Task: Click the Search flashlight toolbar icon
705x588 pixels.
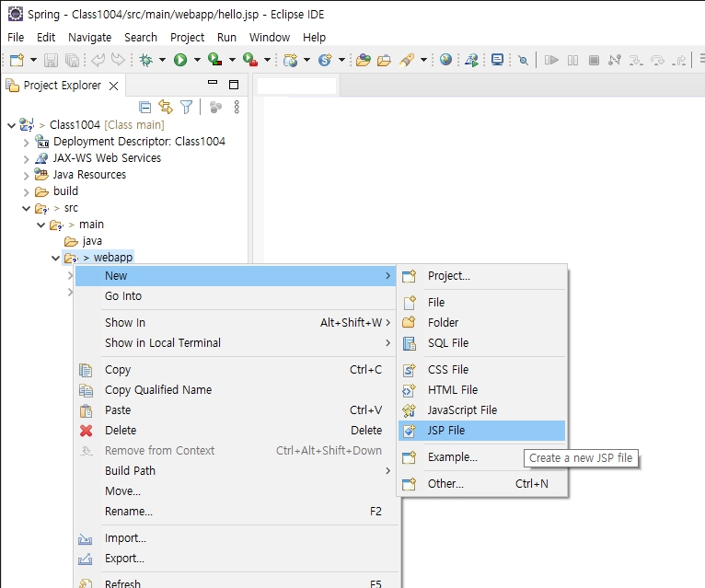Action: point(407,60)
